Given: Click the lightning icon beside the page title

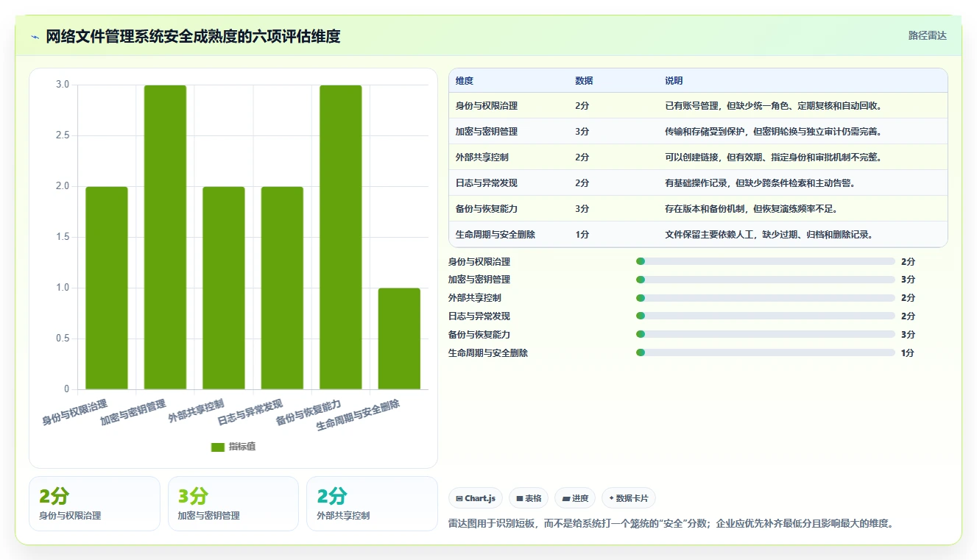Looking at the screenshot, I should (35, 37).
